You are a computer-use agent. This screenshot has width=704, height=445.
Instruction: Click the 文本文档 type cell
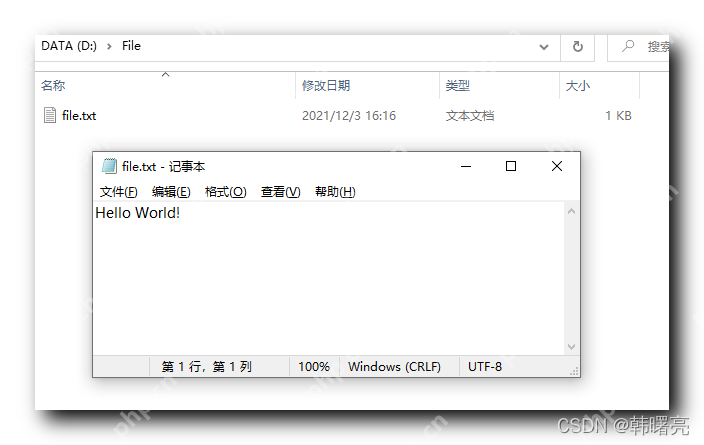pyautogui.click(x=470, y=115)
